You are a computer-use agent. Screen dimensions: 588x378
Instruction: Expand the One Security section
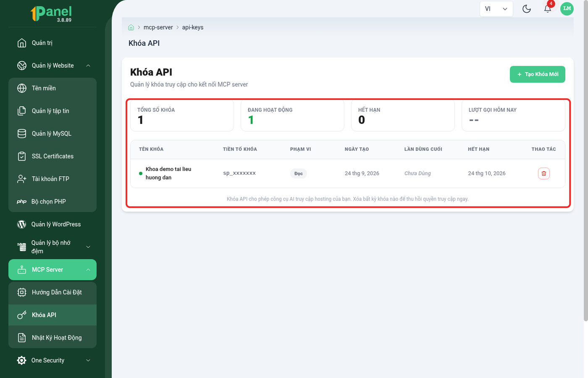point(88,360)
